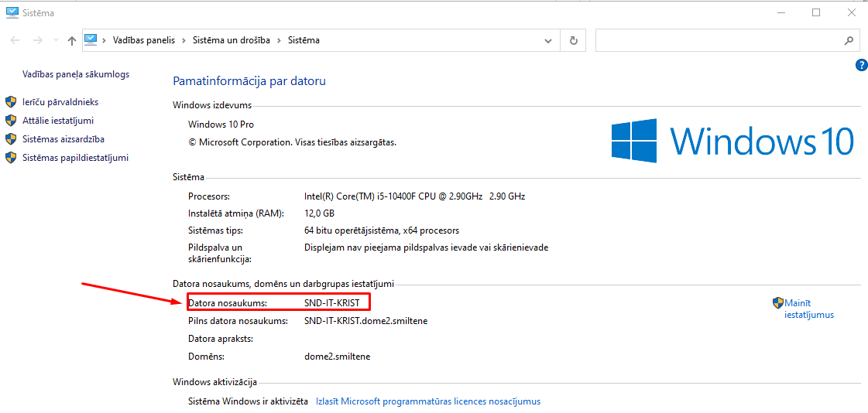Minimize the Sistēma window
This screenshot has height=413, width=868.
(781, 12)
